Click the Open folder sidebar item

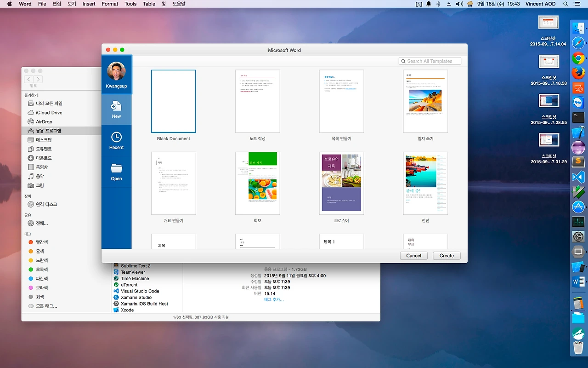(x=116, y=172)
